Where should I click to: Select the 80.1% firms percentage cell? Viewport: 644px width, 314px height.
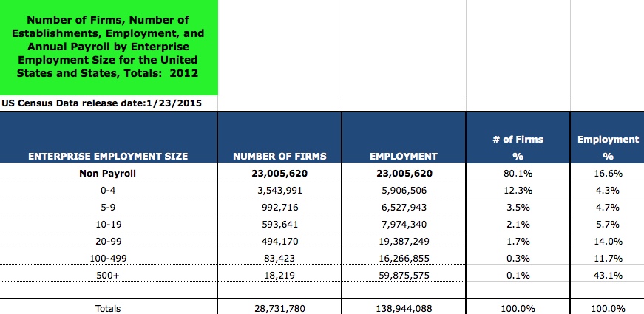click(518, 173)
